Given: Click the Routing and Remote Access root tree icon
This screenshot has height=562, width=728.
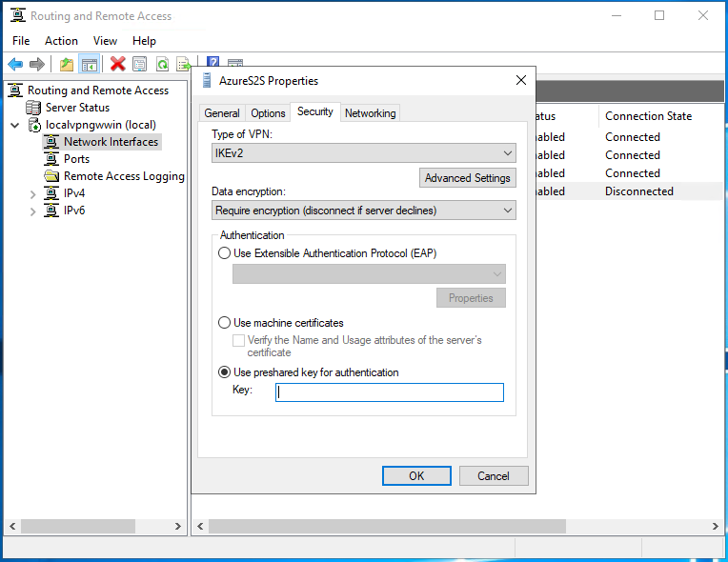Looking at the screenshot, I should click(x=15, y=90).
